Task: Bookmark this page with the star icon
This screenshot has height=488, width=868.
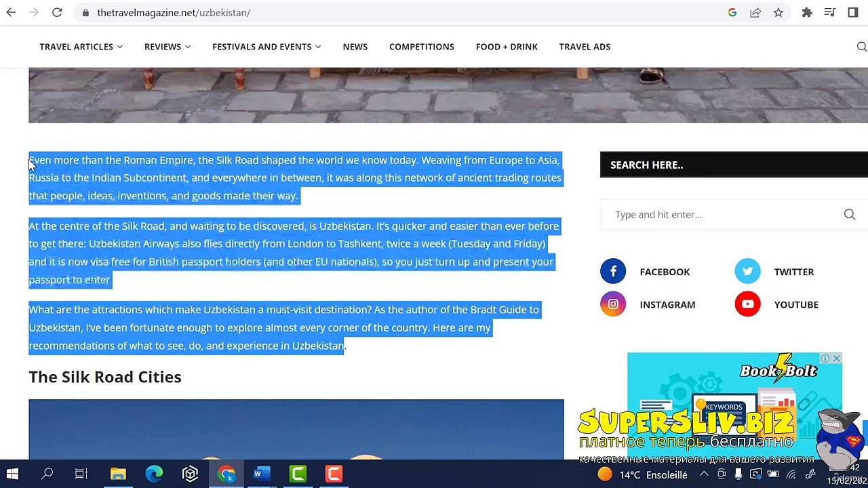Action: pyautogui.click(x=778, y=12)
